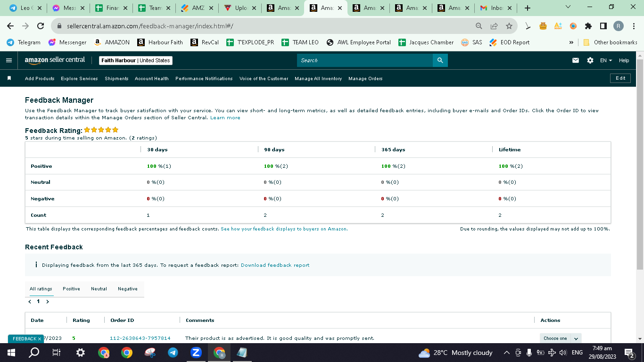Close the FEEDBACK widget with X
The width and height of the screenshot is (644, 362).
coord(40,338)
